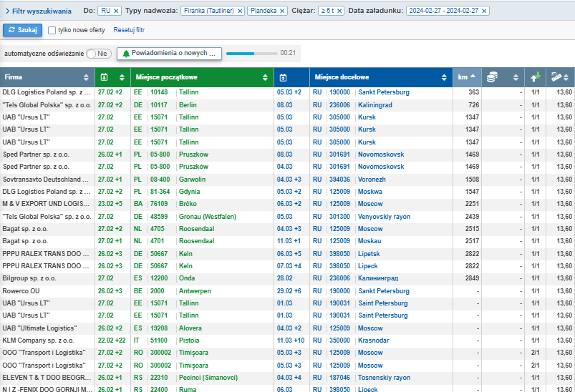575x392 pixels.
Task: Click the unloading date calendar icon header
Action: click(283, 78)
